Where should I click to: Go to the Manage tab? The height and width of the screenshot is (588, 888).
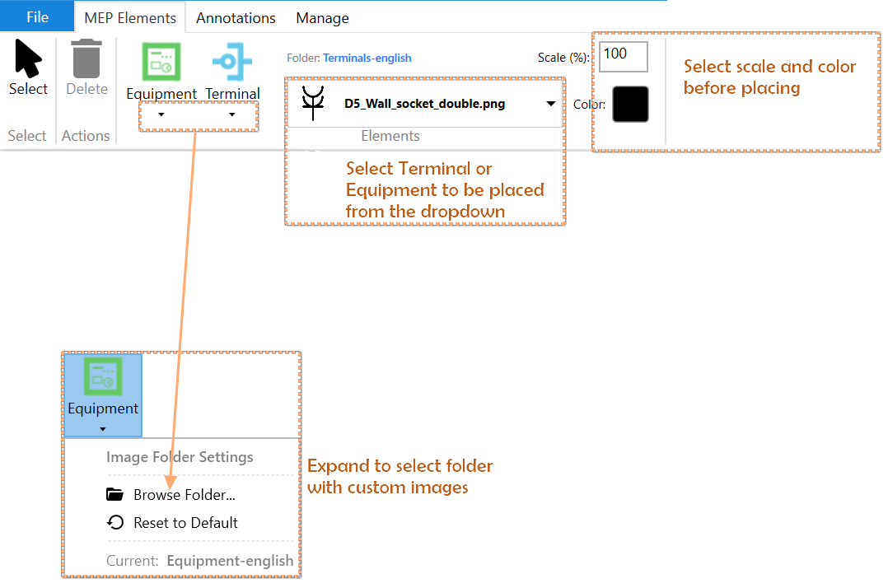(322, 18)
